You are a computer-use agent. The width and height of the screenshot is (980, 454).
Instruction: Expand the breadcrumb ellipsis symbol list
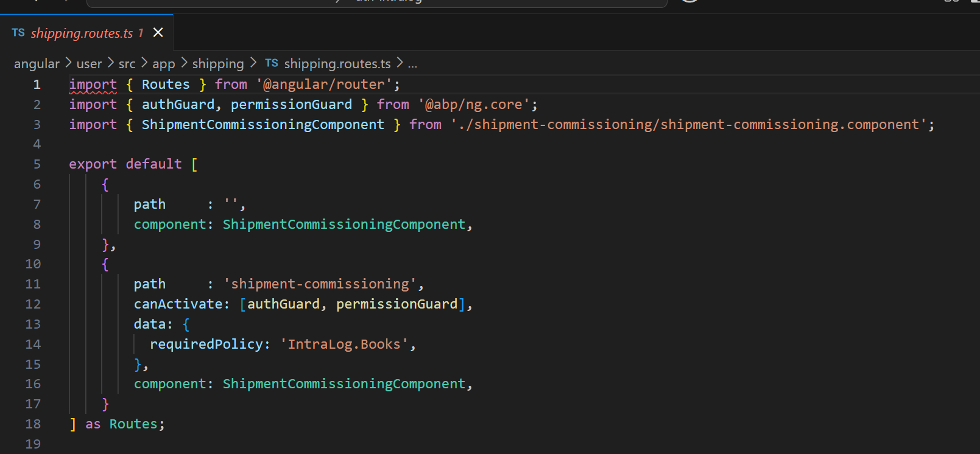point(412,64)
